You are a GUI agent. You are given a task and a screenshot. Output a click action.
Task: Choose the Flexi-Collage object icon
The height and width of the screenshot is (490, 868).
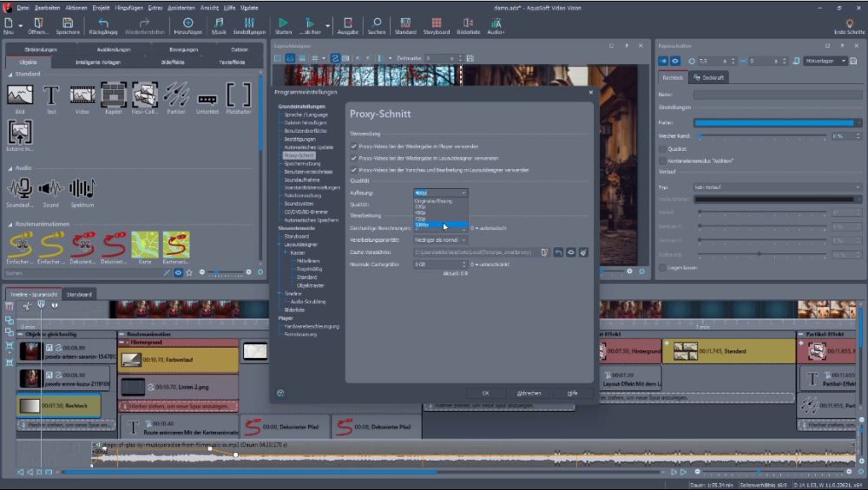tap(144, 95)
